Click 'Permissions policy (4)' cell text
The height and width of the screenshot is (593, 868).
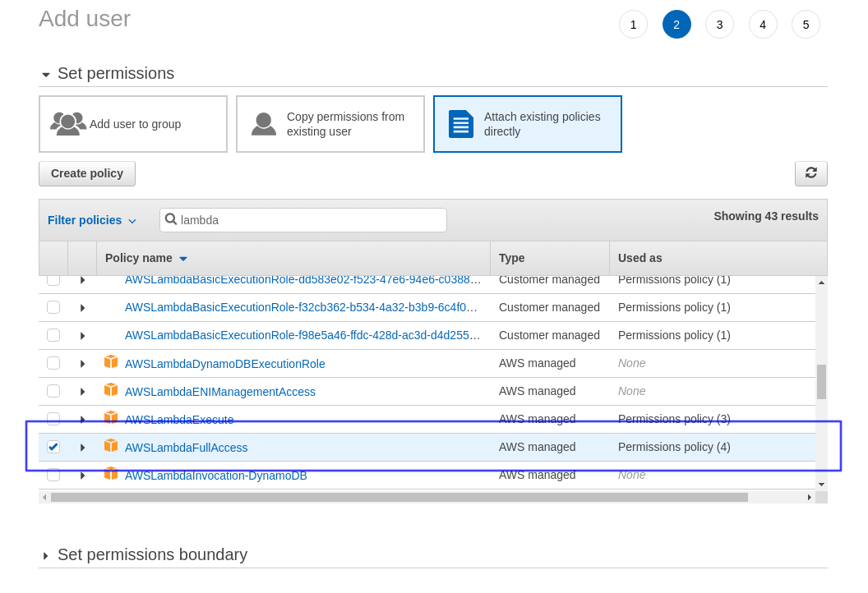(674, 447)
